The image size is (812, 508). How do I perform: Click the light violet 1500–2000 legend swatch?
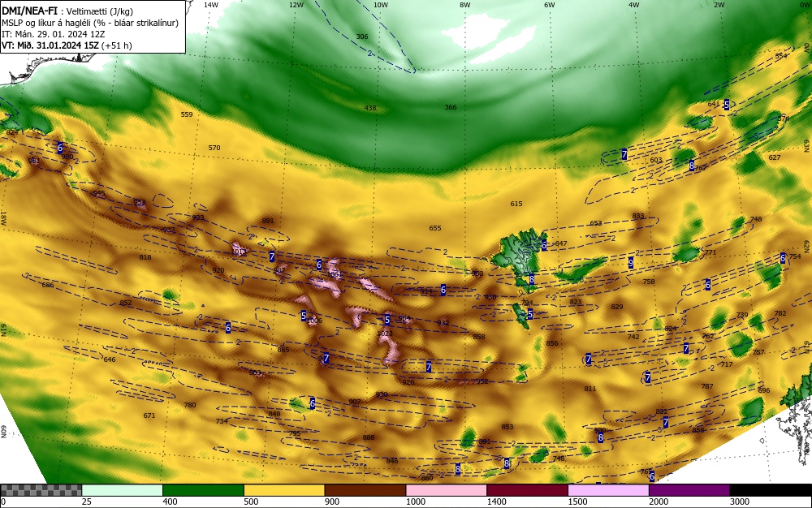tap(608, 490)
